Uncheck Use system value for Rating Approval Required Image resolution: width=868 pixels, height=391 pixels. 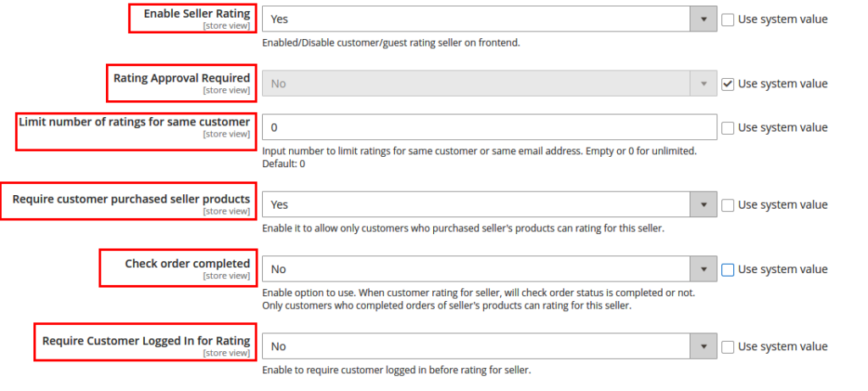pos(728,84)
